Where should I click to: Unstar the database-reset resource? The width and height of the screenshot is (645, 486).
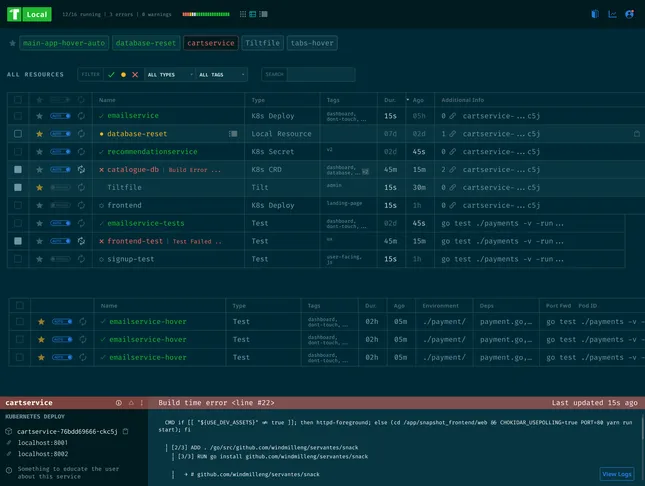coord(39,134)
